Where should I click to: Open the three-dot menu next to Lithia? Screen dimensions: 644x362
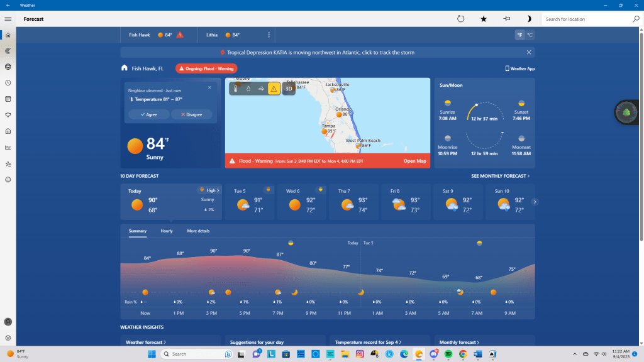pyautogui.click(x=269, y=35)
